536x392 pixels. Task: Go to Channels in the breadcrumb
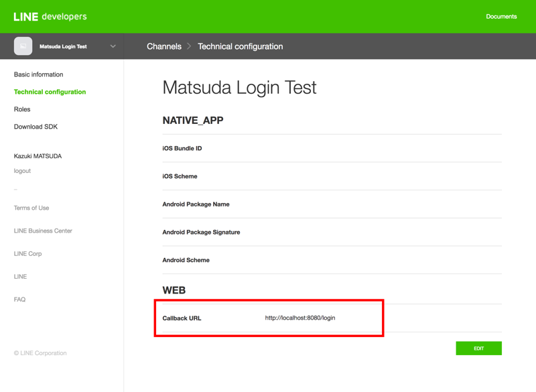[x=164, y=46]
